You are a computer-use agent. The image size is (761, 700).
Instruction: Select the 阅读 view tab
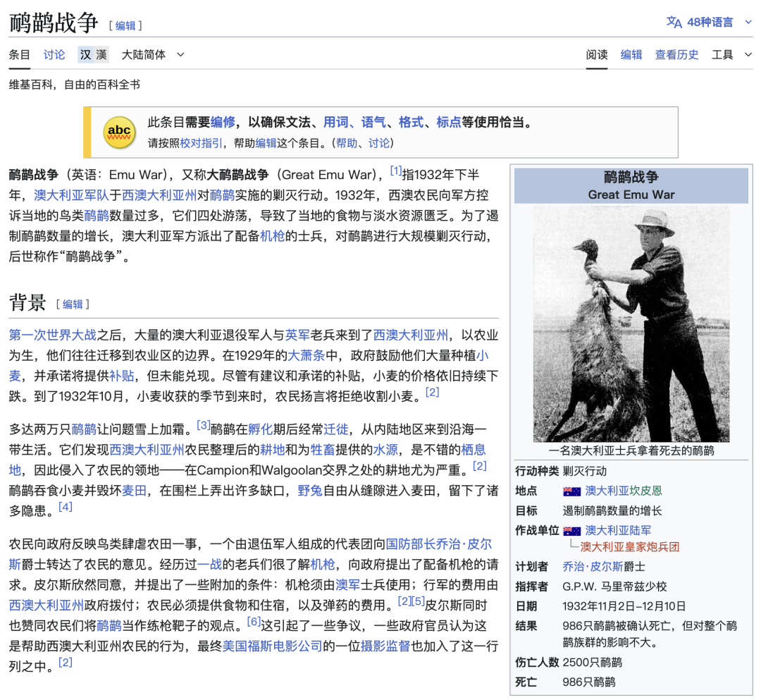(597, 55)
